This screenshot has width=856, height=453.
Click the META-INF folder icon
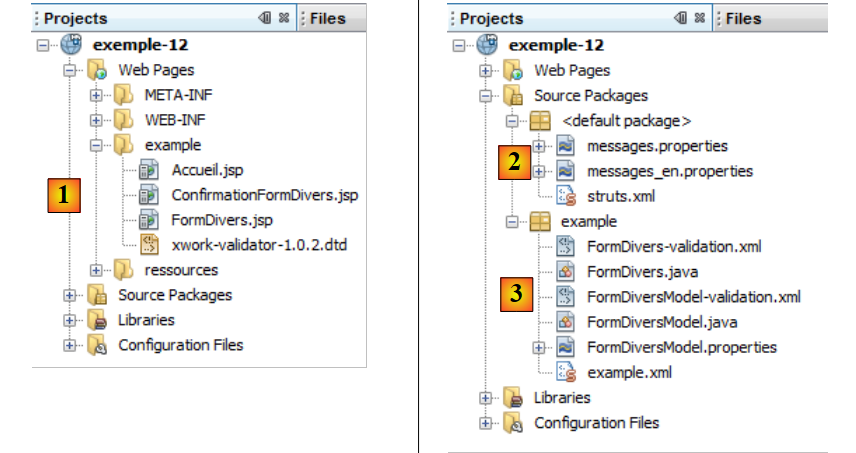pyautogui.click(x=122, y=96)
